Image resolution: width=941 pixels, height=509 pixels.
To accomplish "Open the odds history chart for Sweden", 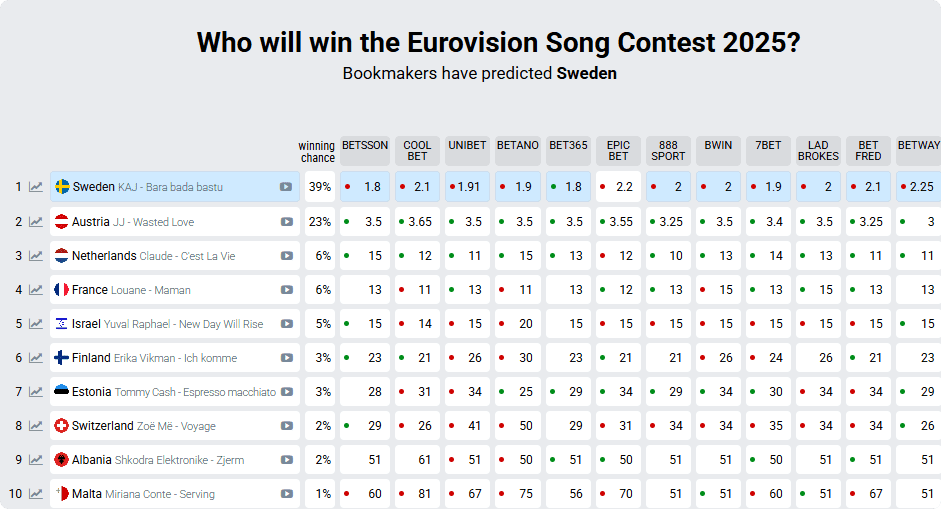I will [36, 187].
